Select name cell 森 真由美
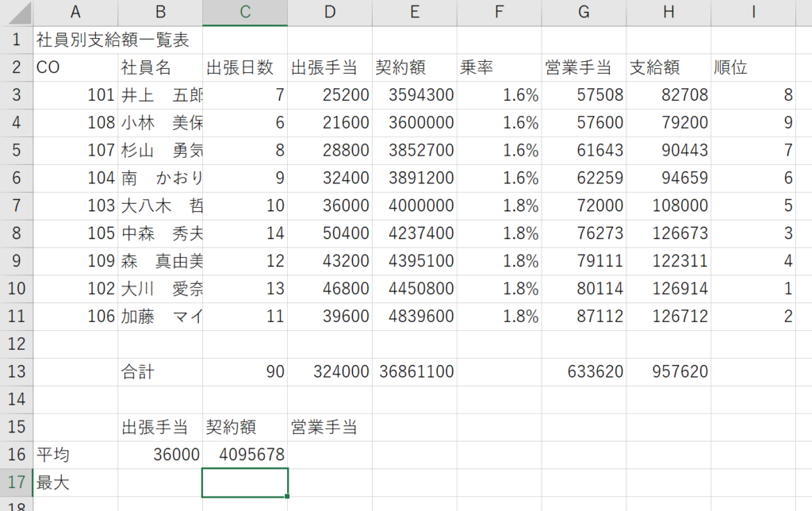 click(160, 261)
